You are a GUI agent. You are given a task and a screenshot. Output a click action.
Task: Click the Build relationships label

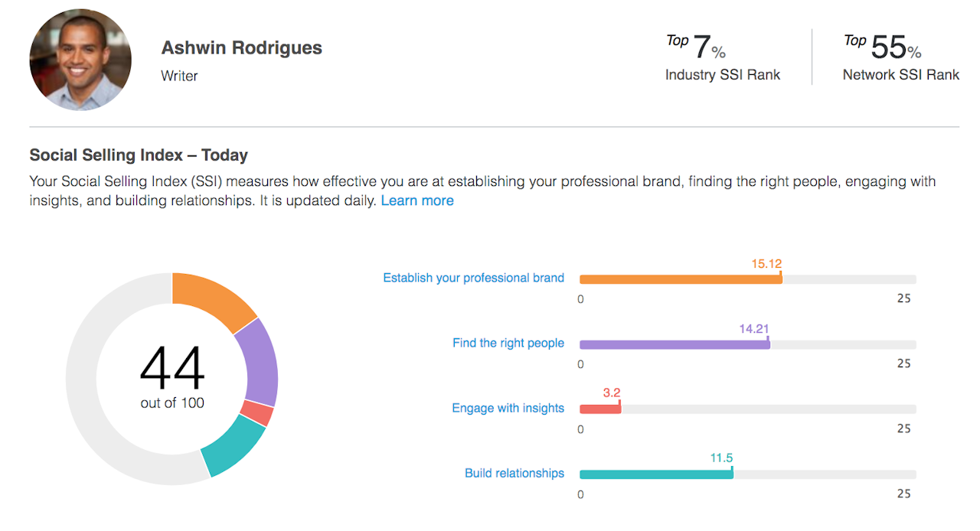(514, 473)
